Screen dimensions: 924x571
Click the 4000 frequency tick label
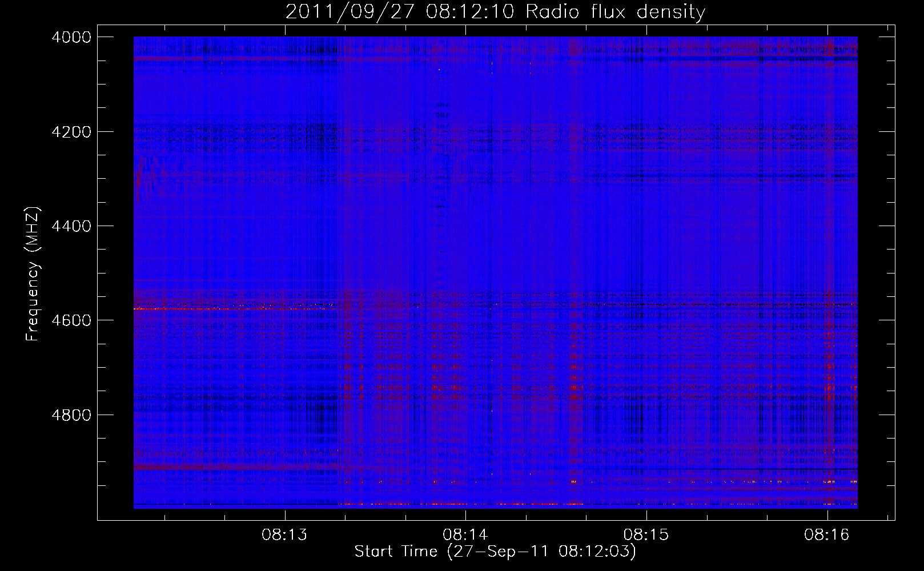[x=71, y=37]
